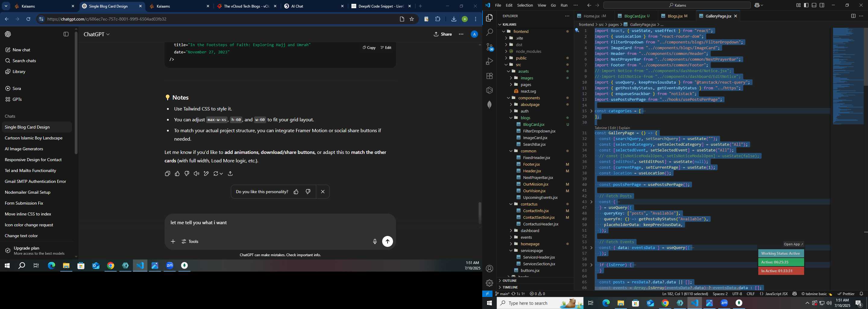Unfold code at line 15 categories
The image size is (868, 309).
[x=591, y=111]
